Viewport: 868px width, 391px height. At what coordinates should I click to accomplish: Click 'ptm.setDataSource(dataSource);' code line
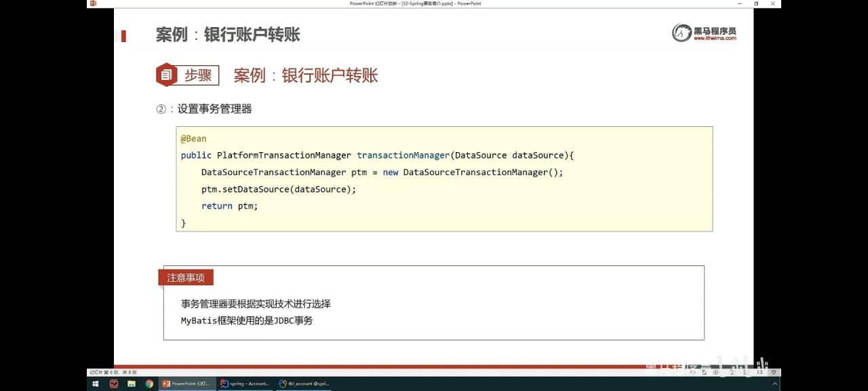[279, 189]
